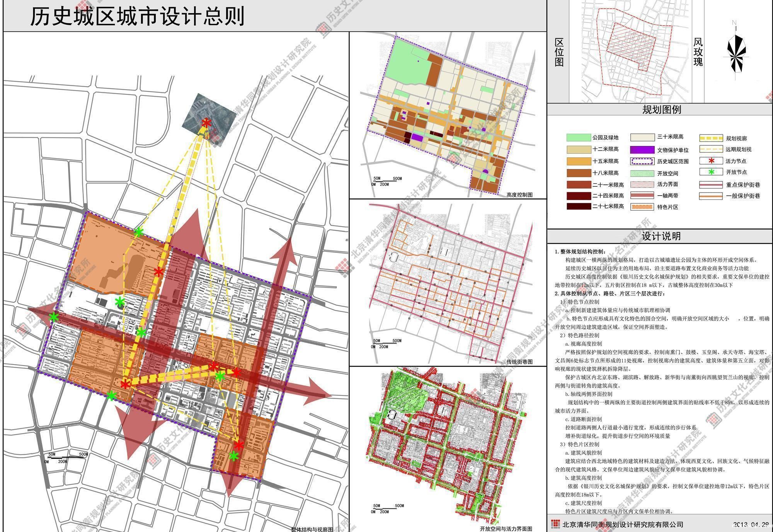The image size is (773, 532).
Task: Select the 公园及绿地 green color swatch
Action: coord(579,137)
